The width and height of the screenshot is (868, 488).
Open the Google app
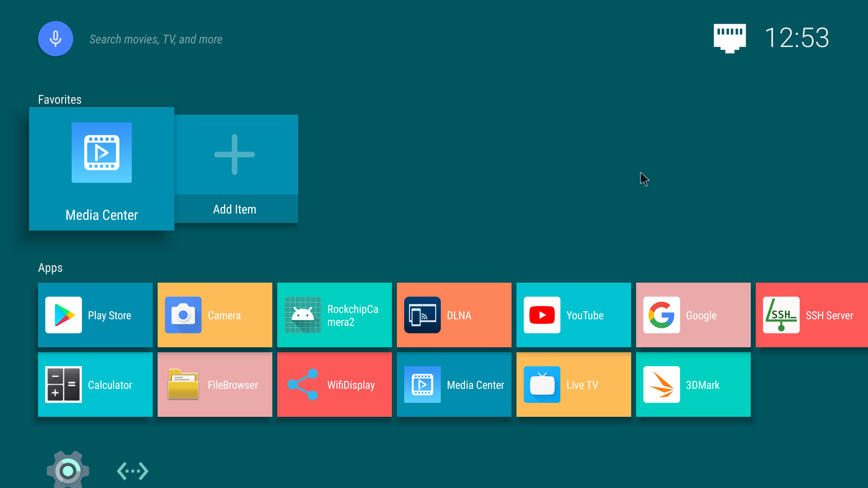coord(693,315)
